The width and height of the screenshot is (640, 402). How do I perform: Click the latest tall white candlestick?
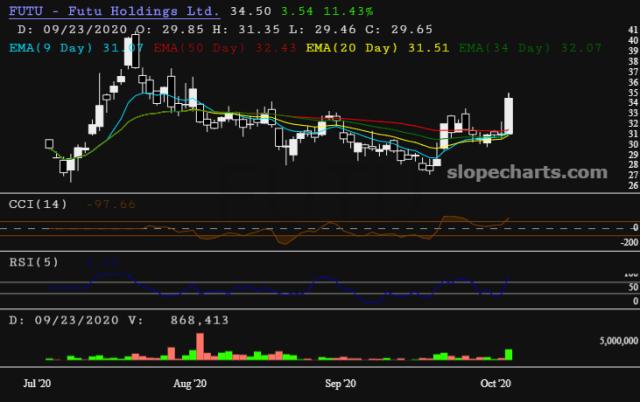click(x=509, y=116)
